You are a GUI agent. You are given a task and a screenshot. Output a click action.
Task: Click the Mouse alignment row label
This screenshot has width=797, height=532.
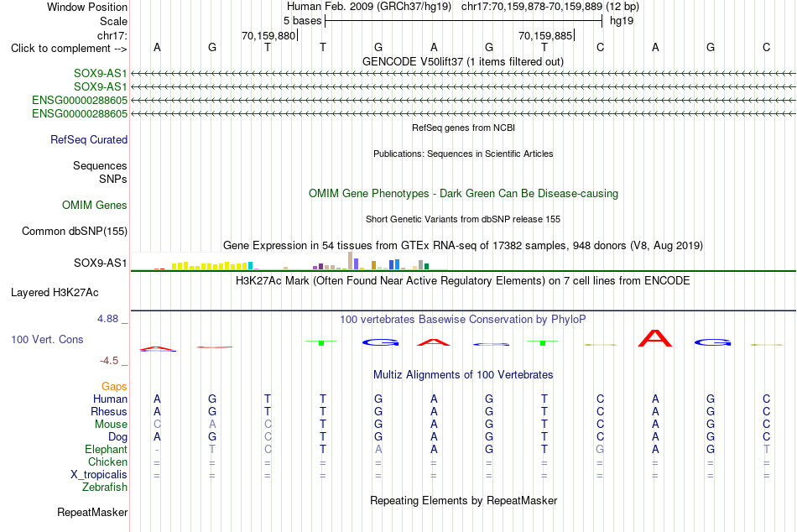pyautogui.click(x=111, y=425)
